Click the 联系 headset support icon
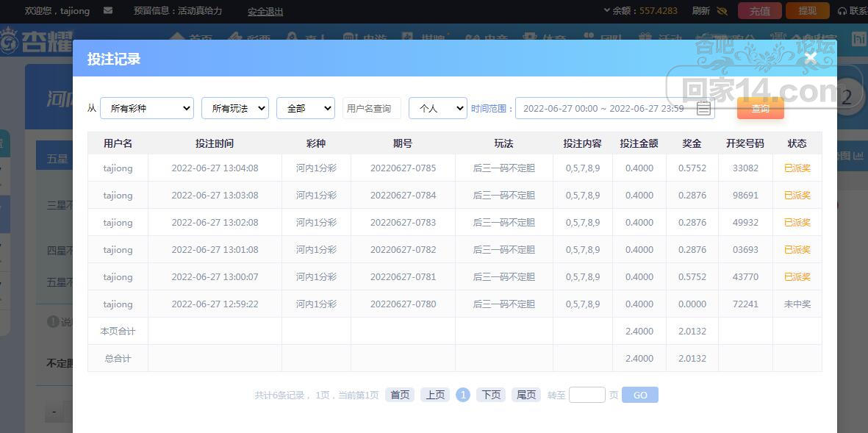This screenshot has width=868, height=433. (842, 11)
